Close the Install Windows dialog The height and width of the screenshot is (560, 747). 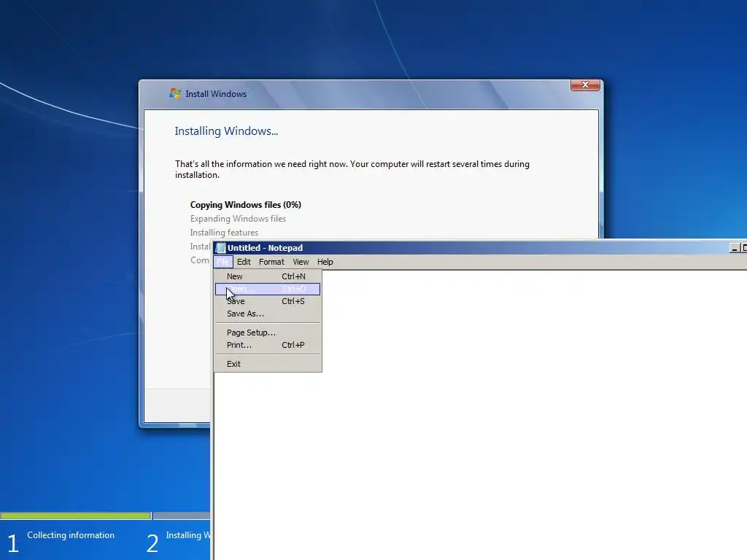tap(585, 85)
